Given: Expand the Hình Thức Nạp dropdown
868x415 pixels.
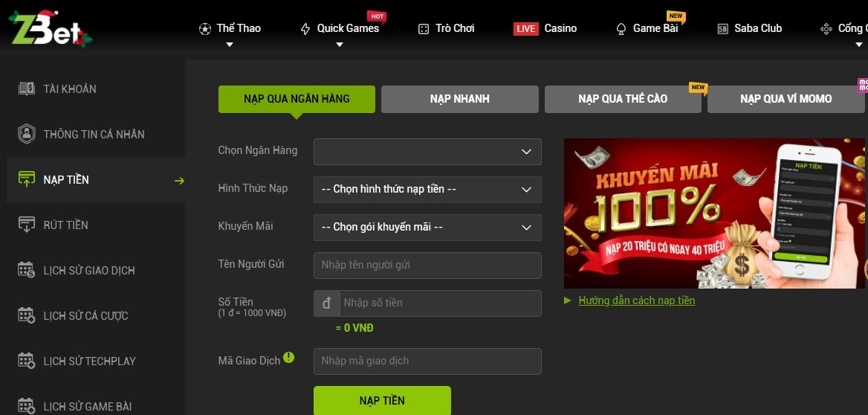Looking at the screenshot, I should (x=427, y=190).
